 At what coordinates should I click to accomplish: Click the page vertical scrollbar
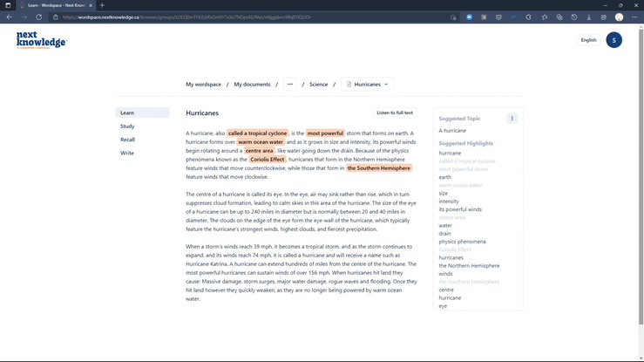[x=641, y=177]
